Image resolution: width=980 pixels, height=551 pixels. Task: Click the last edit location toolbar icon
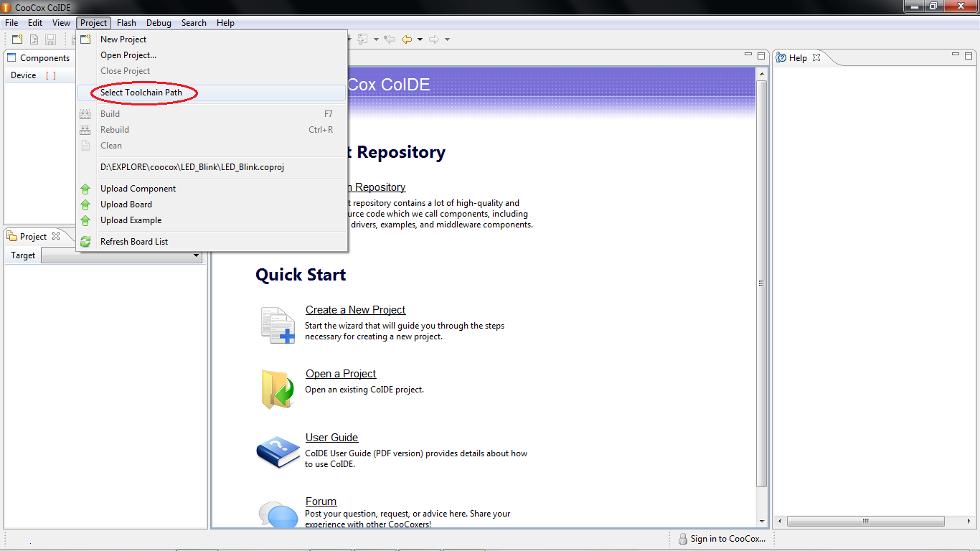coord(390,39)
